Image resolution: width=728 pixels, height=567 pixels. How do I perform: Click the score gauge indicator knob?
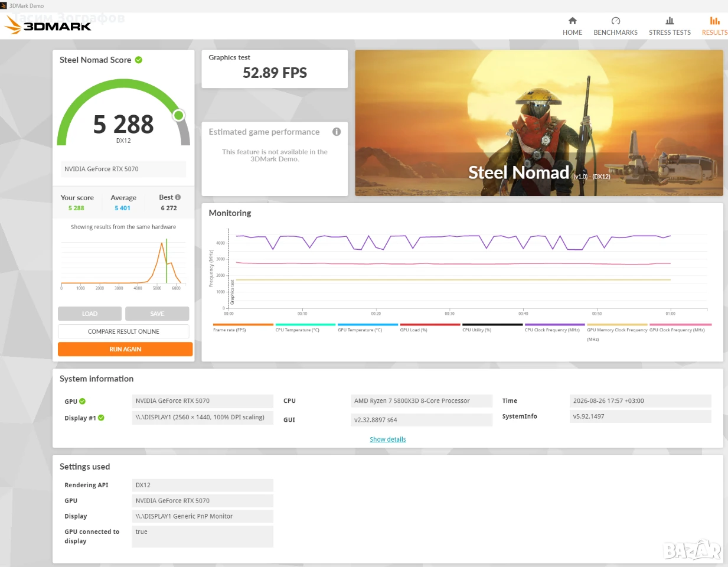[x=179, y=115]
